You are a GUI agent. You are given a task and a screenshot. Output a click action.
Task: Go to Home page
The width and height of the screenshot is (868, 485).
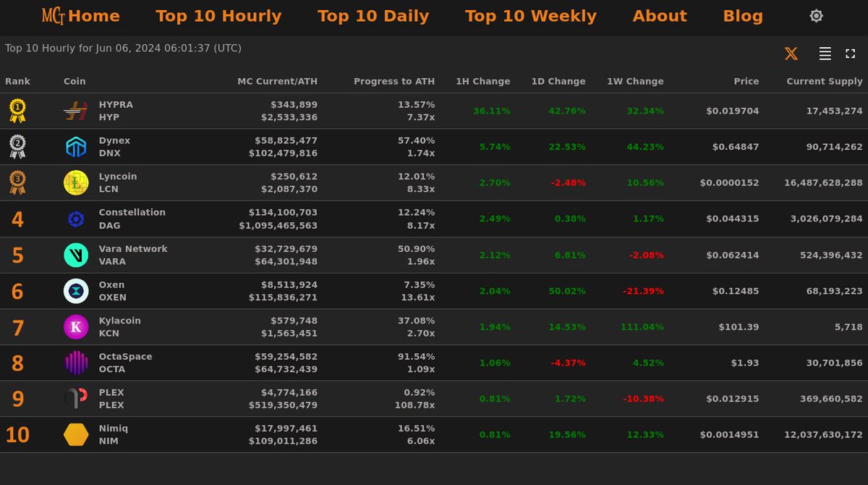94,16
